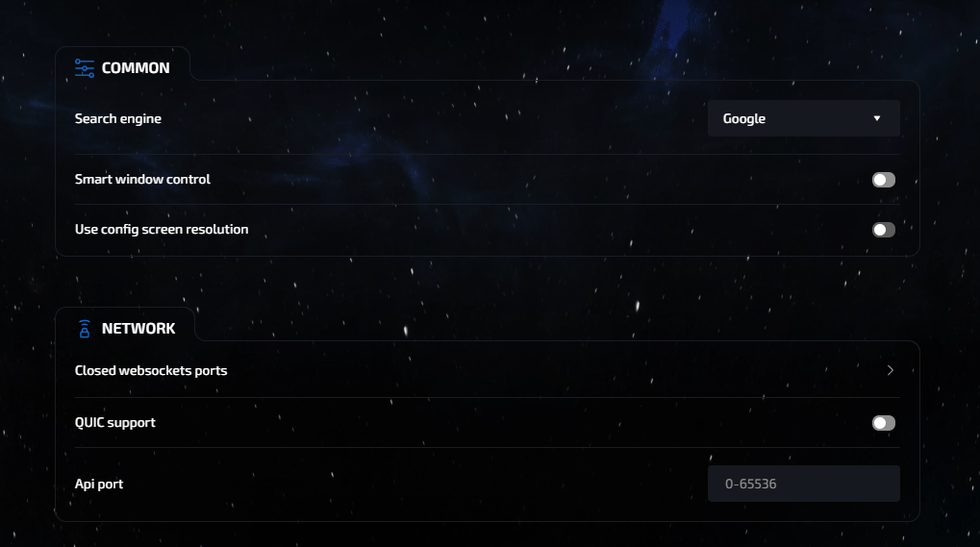Viewport: 980px width, 547px height.
Task: Open the Closed websockets ports text link
Action: [151, 370]
